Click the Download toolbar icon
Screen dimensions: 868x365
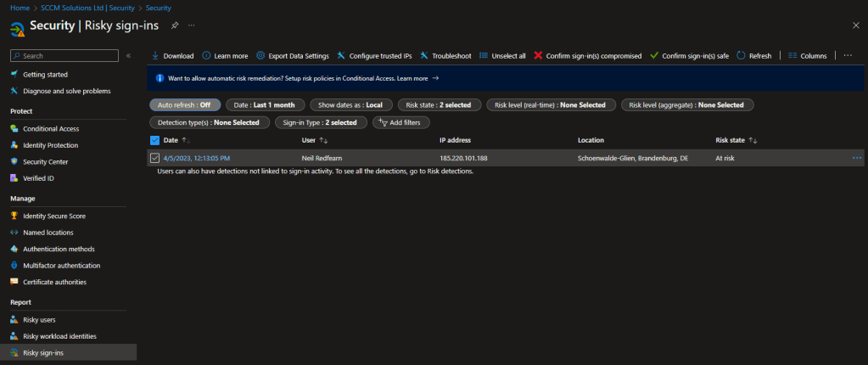(x=155, y=56)
